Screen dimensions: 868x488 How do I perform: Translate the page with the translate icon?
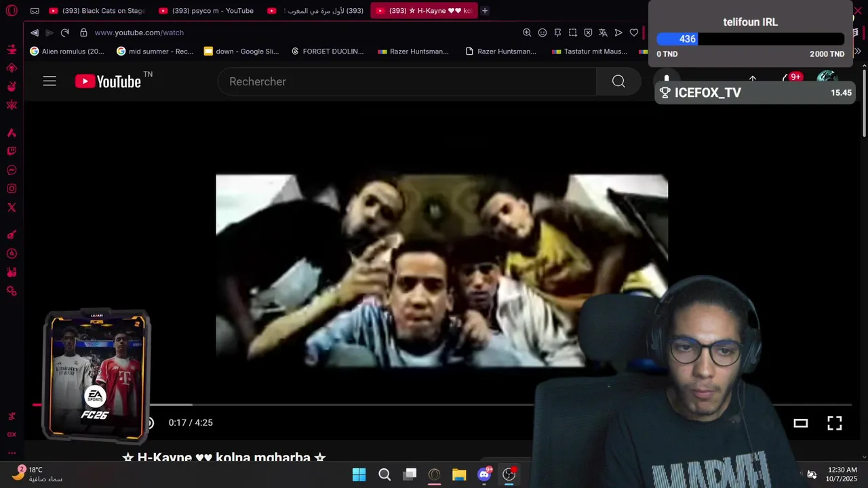click(x=603, y=33)
